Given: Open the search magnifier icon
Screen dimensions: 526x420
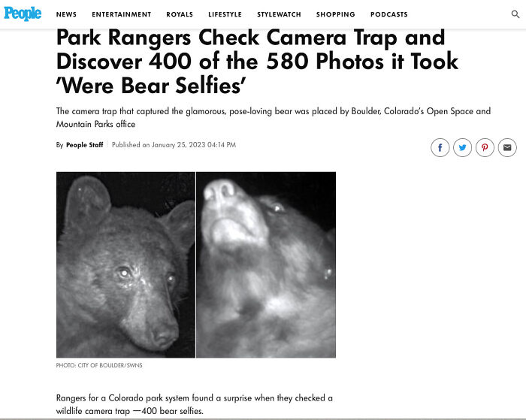Looking at the screenshot, I should click(x=515, y=14).
